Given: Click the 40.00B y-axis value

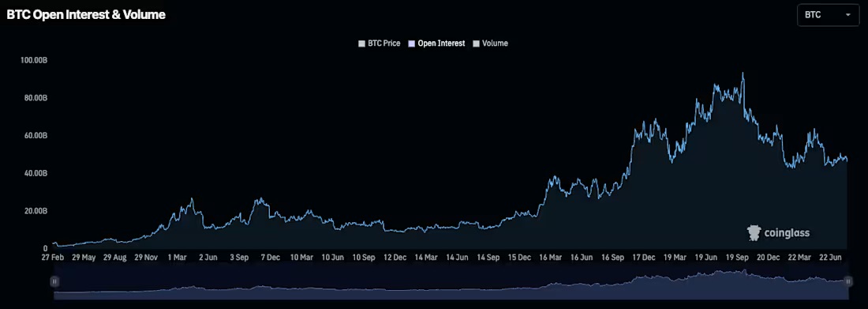Looking at the screenshot, I should tap(36, 173).
